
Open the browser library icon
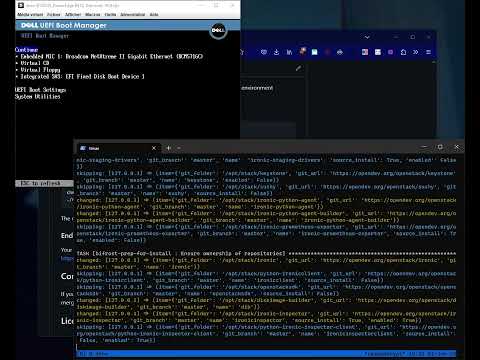(289, 52)
